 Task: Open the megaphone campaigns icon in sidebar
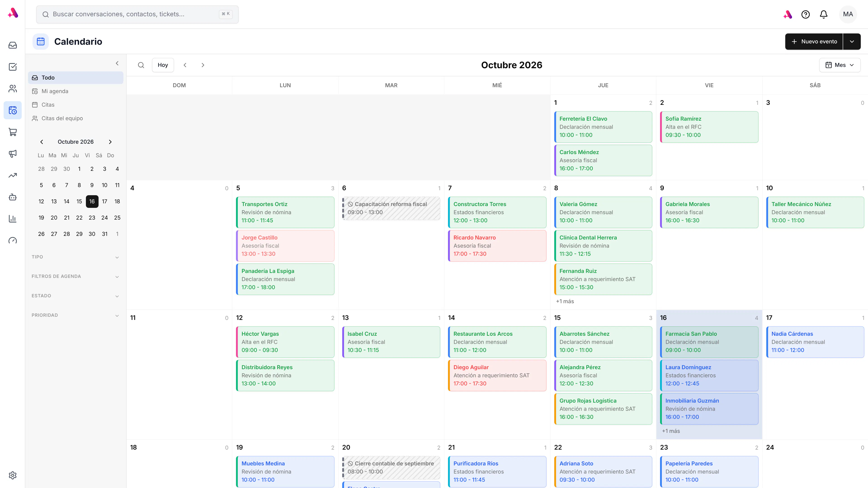click(12, 154)
